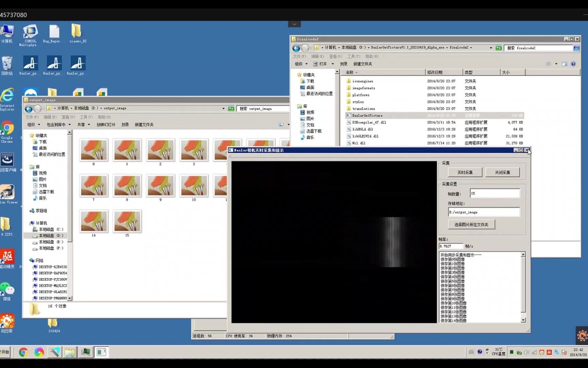Click 新建文件夹 in finalcode2 toolbar
This screenshot has height=368, width=588.
363,64
